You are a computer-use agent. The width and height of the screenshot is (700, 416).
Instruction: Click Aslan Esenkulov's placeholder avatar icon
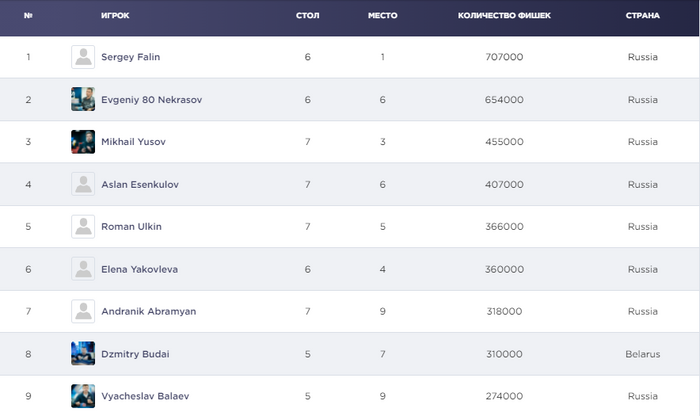(x=83, y=184)
